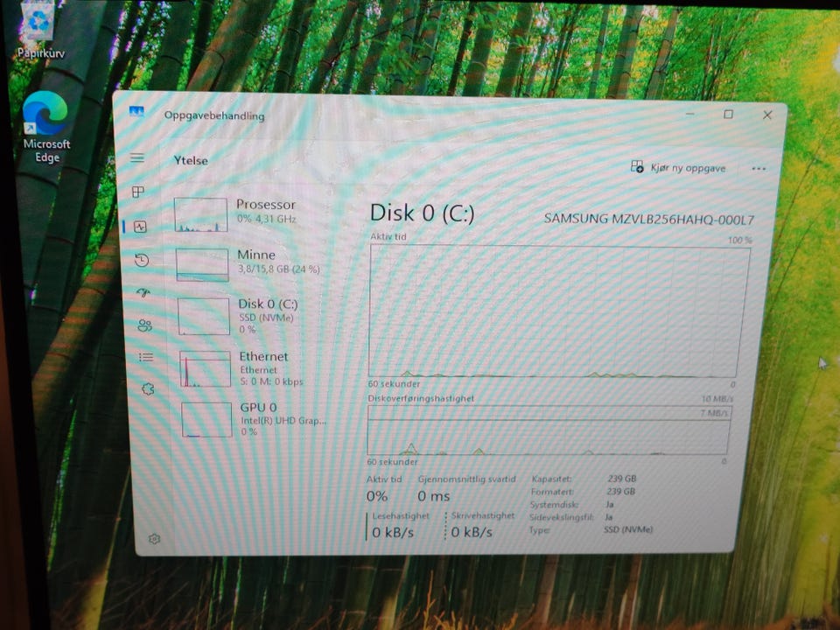The width and height of the screenshot is (840, 630).
Task: Select Disk 0 (C:) in the performance list
Action: tap(253, 316)
